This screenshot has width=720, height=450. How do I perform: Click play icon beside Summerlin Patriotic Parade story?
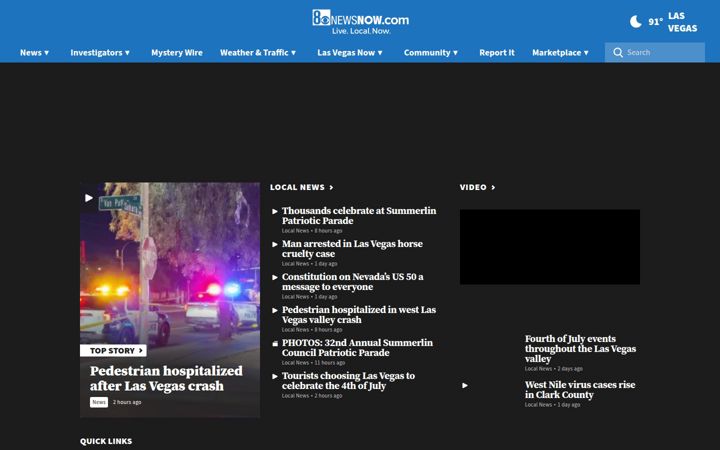(x=275, y=211)
